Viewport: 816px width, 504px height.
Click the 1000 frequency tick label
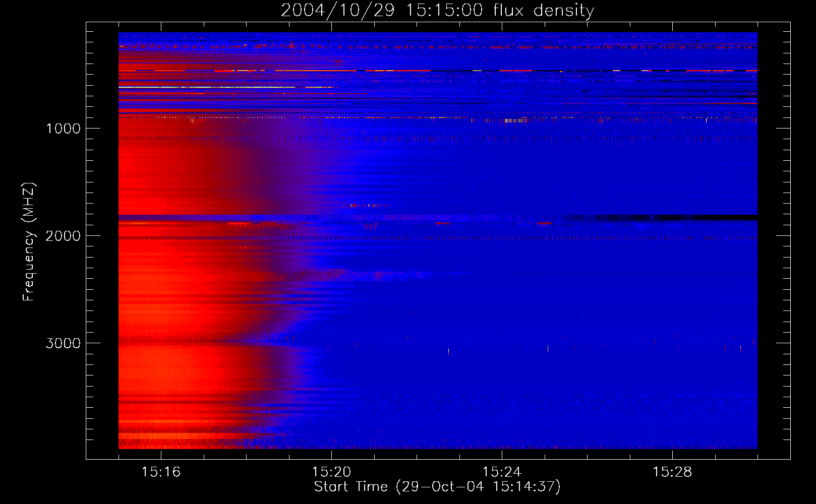[x=63, y=129]
